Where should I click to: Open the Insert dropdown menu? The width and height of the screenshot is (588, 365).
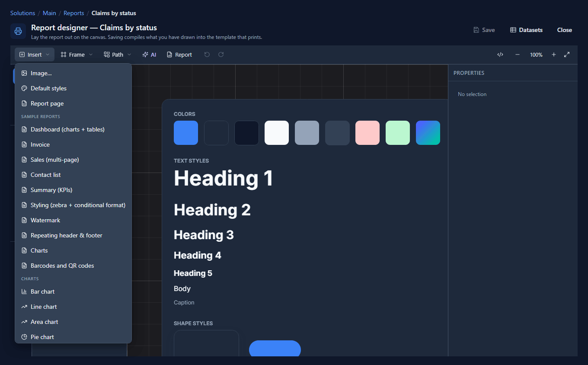pyautogui.click(x=35, y=54)
